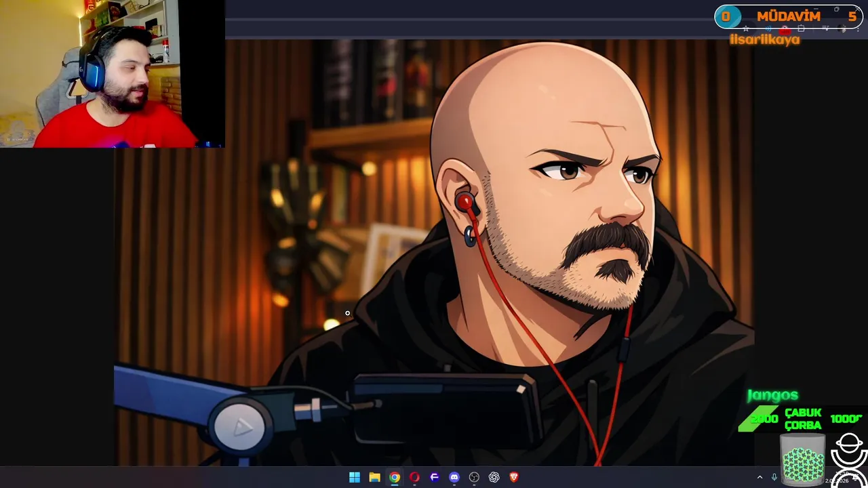Image resolution: width=868 pixels, height=488 pixels.
Task: Launch the ChatGPT app from taskbar
Action: coord(494,477)
